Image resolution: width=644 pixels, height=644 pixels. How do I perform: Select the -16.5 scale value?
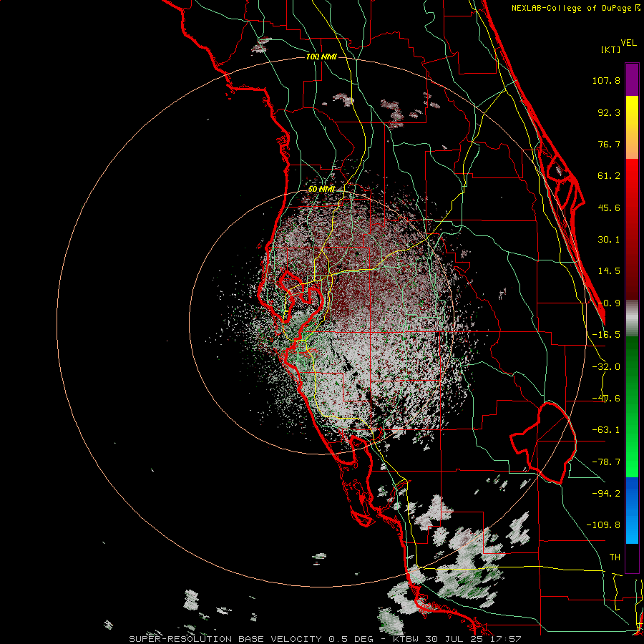point(606,335)
